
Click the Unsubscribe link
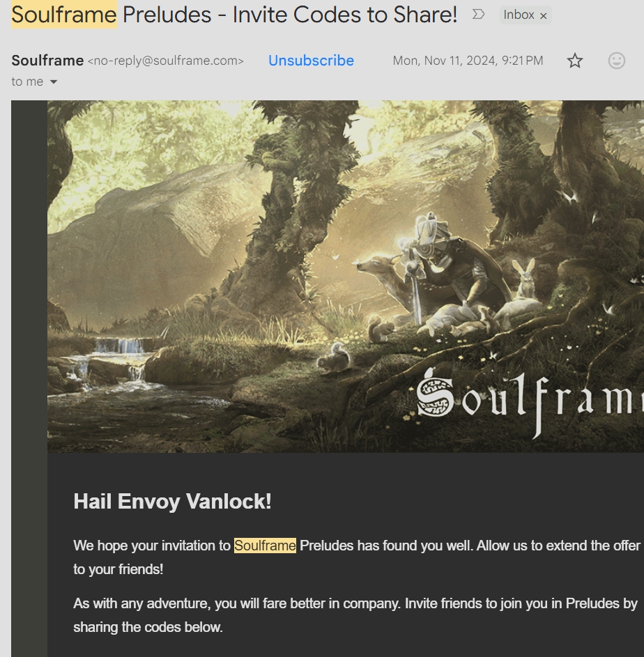pyautogui.click(x=311, y=61)
